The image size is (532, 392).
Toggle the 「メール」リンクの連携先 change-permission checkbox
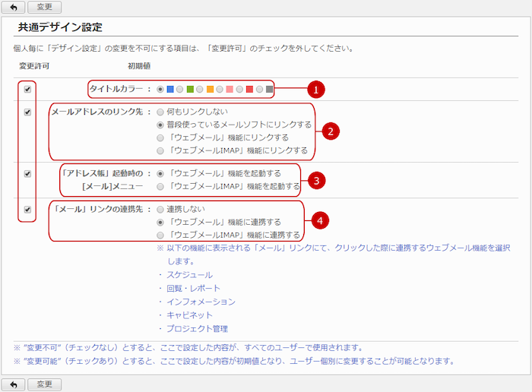pyautogui.click(x=27, y=209)
